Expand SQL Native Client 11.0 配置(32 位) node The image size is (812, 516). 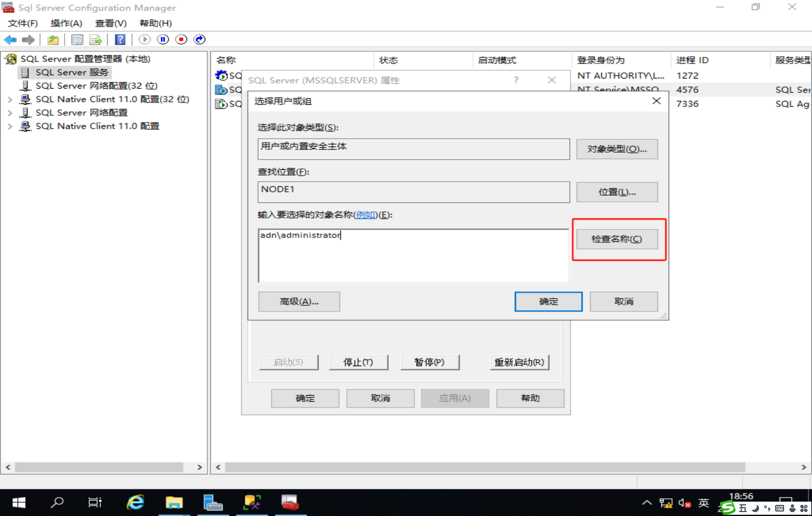[10, 100]
